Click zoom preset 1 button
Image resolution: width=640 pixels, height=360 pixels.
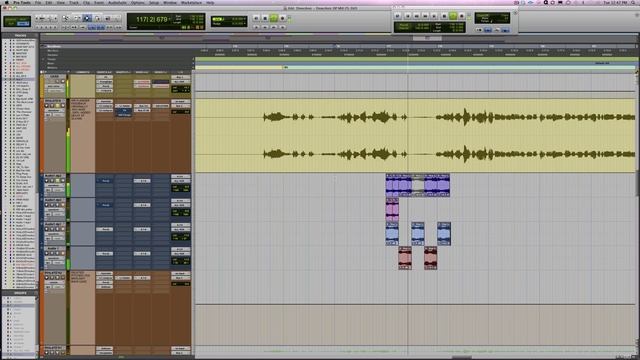[x=37, y=27]
